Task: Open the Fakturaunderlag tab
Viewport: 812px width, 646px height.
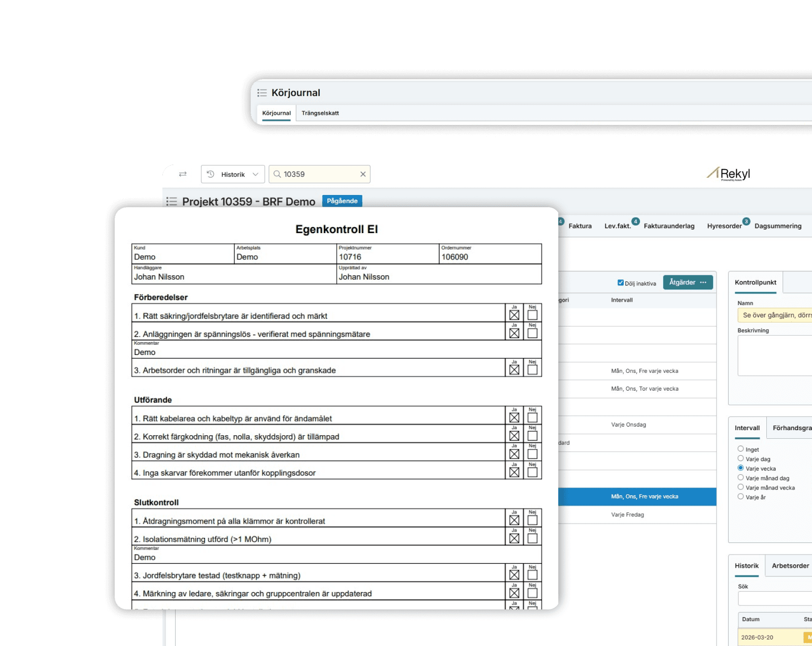Action: 669,226
